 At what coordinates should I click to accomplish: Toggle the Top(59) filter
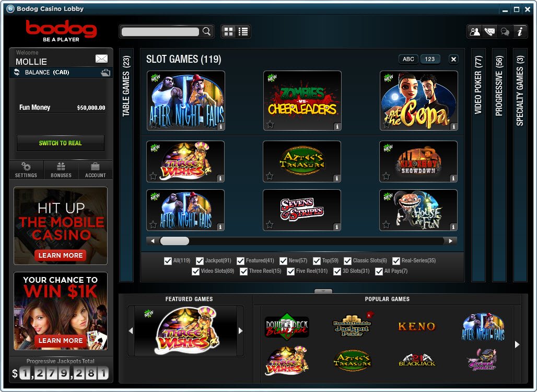pos(317,261)
